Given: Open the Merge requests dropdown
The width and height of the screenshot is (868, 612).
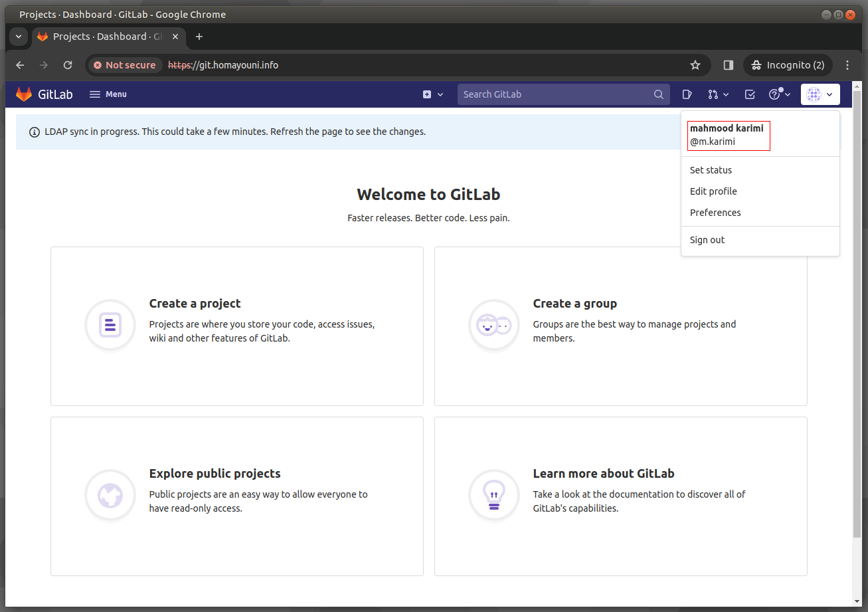Looking at the screenshot, I should pos(718,94).
